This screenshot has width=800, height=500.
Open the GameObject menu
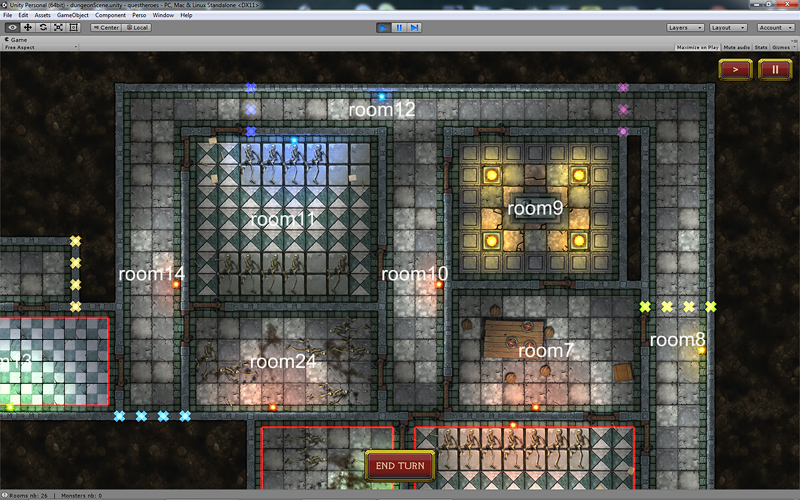pos(72,16)
